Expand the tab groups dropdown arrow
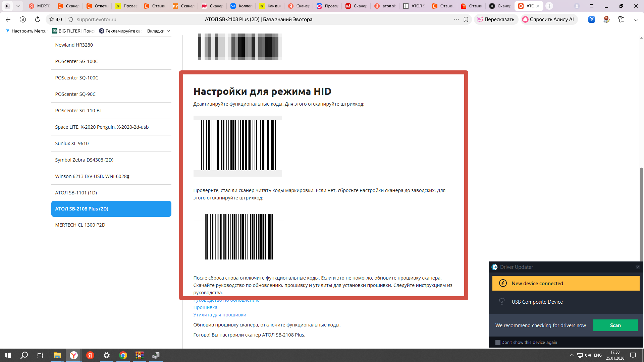 click(18, 6)
